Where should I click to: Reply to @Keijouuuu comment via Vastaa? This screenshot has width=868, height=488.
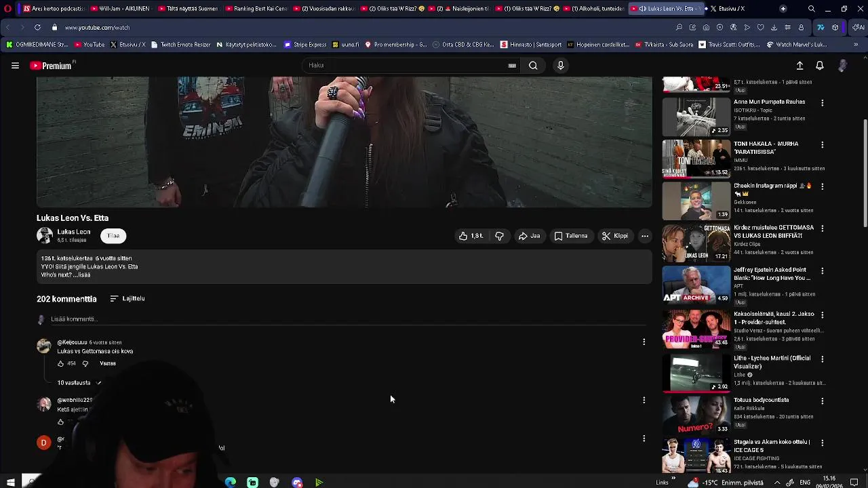[108, 363]
